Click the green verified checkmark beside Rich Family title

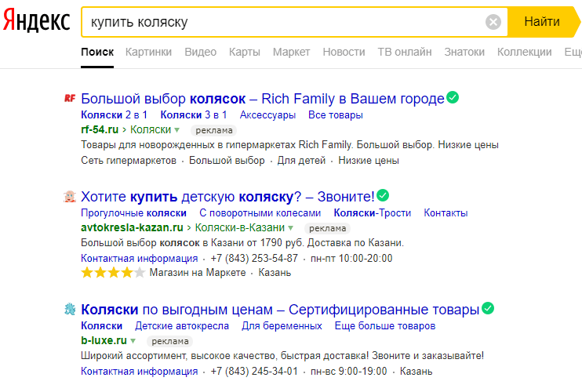point(453,97)
